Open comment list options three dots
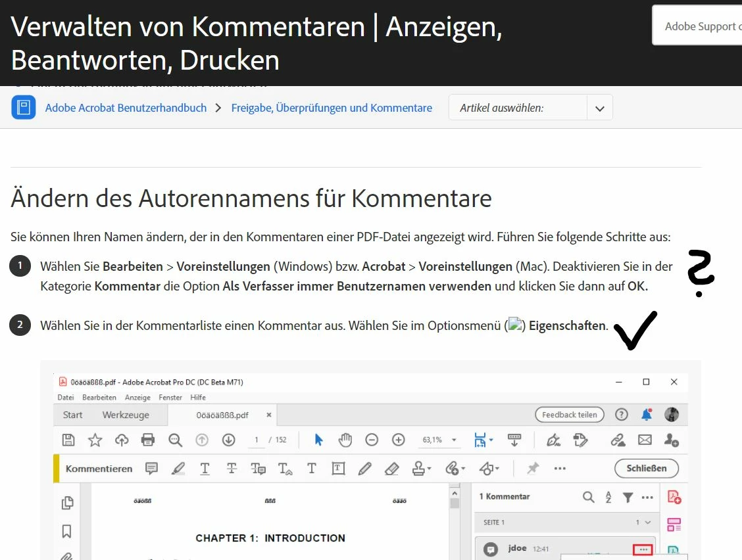This screenshot has height=560, width=742. coord(647,497)
